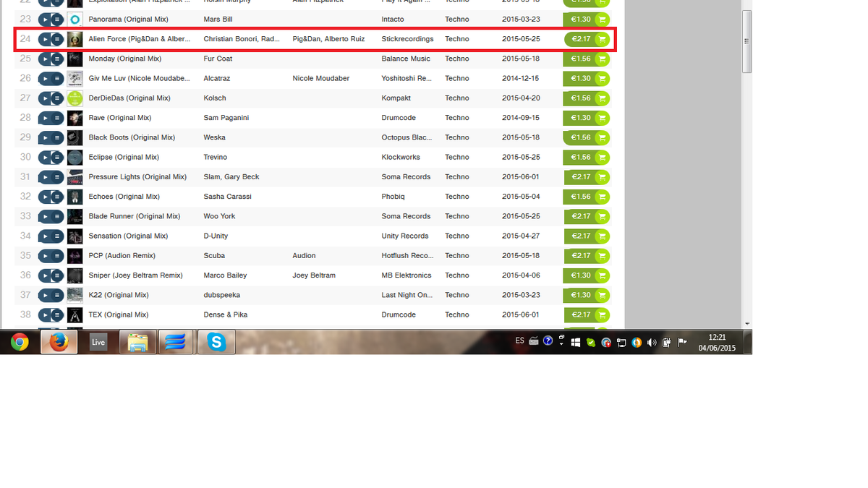The width and height of the screenshot is (868, 488).
Task: Show hidden tray icons via the small arrow
Action: pyautogui.click(x=561, y=344)
